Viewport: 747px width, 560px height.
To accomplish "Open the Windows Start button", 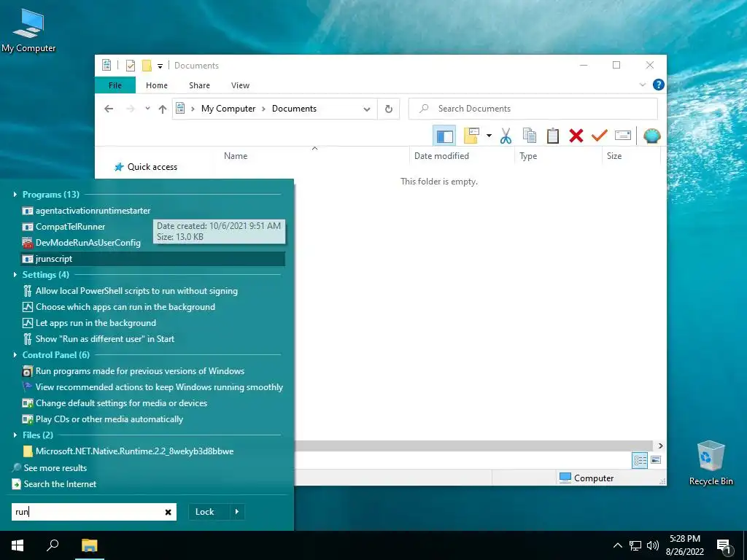I will 18,545.
